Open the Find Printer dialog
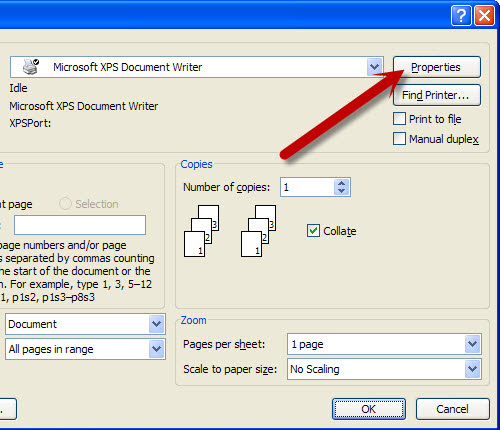Image resolution: width=500 pixels, height=430 pixels. click(437, 95)
